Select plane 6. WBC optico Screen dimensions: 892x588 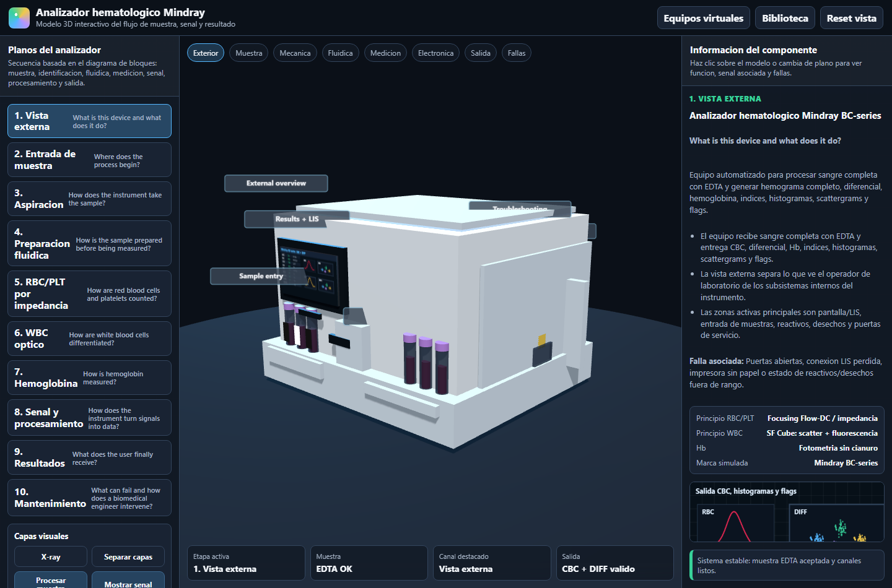[x=89, y=339]
